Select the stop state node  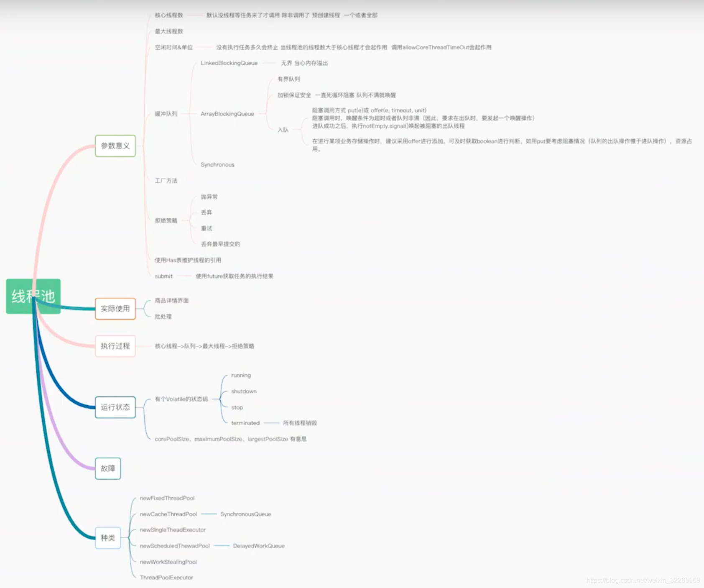pyautogui.click(x=237, y=407)
